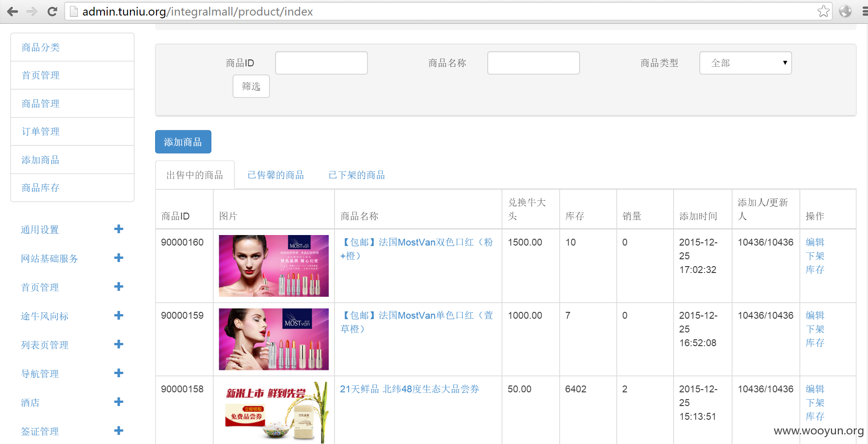The height and width of the screenshot is (444, 868).
Task: Open 网站基础服务 sidebar section label
Action: click(x=49, y=259)
